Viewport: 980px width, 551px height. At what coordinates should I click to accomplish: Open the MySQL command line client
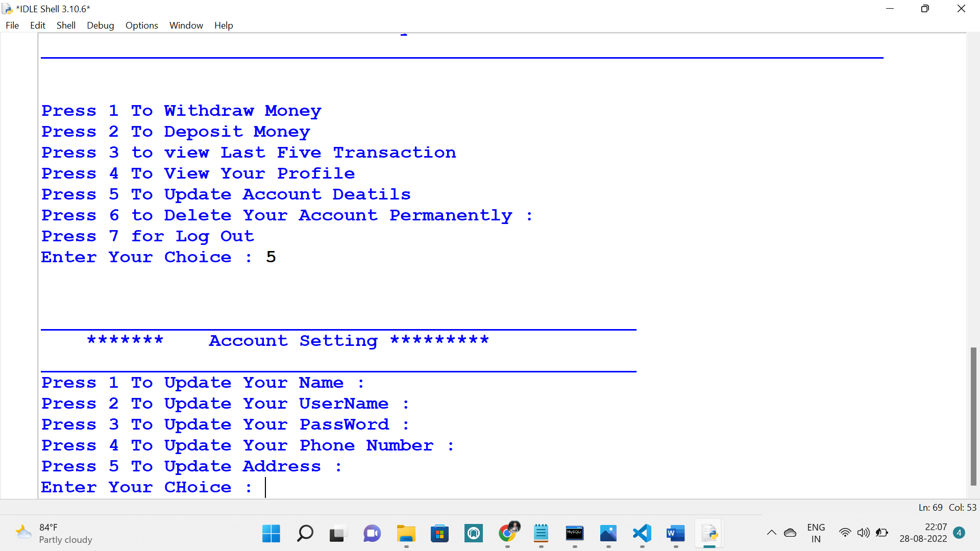575,534
